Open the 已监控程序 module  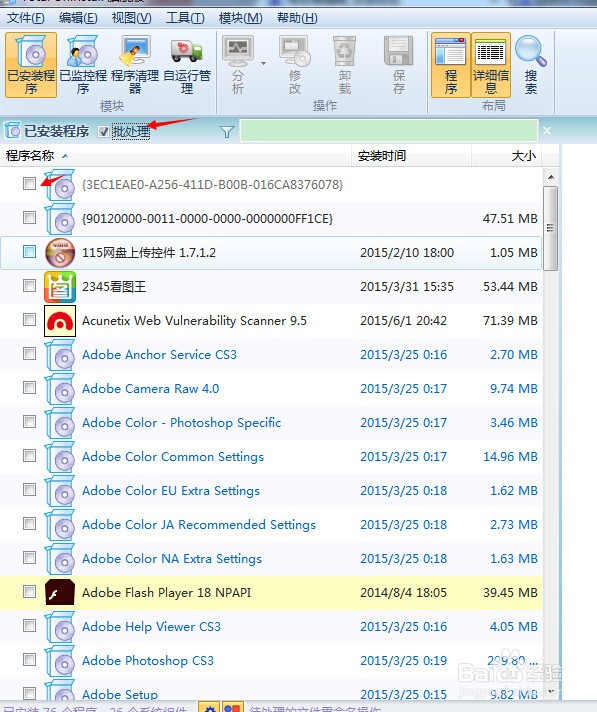pos(83,65)
